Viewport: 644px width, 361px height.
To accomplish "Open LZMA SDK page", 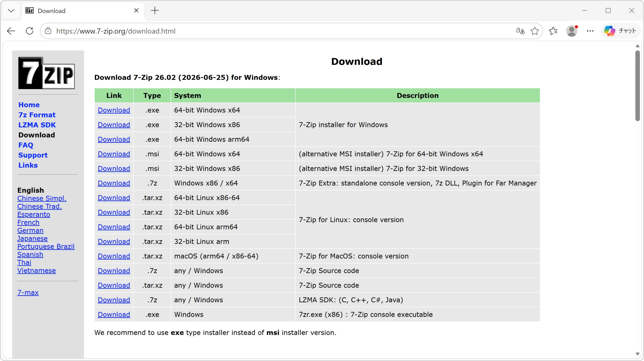I will 37,125.
